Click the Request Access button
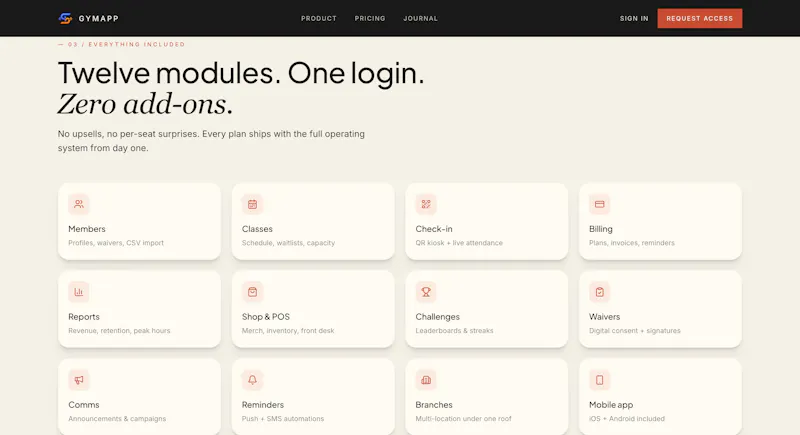The width and height of the screenshot is (800, 435). [699, 18]
